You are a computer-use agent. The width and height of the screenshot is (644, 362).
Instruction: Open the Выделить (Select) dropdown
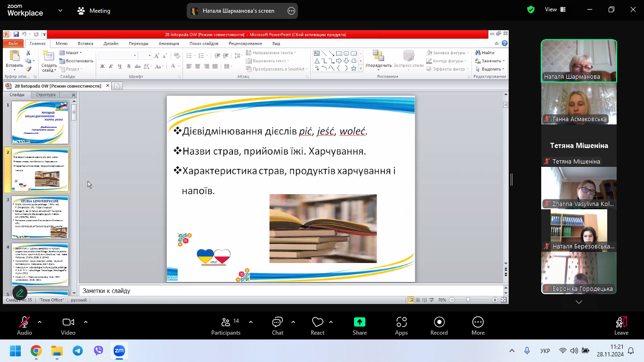pyautogui.click(x=489, y=69)
